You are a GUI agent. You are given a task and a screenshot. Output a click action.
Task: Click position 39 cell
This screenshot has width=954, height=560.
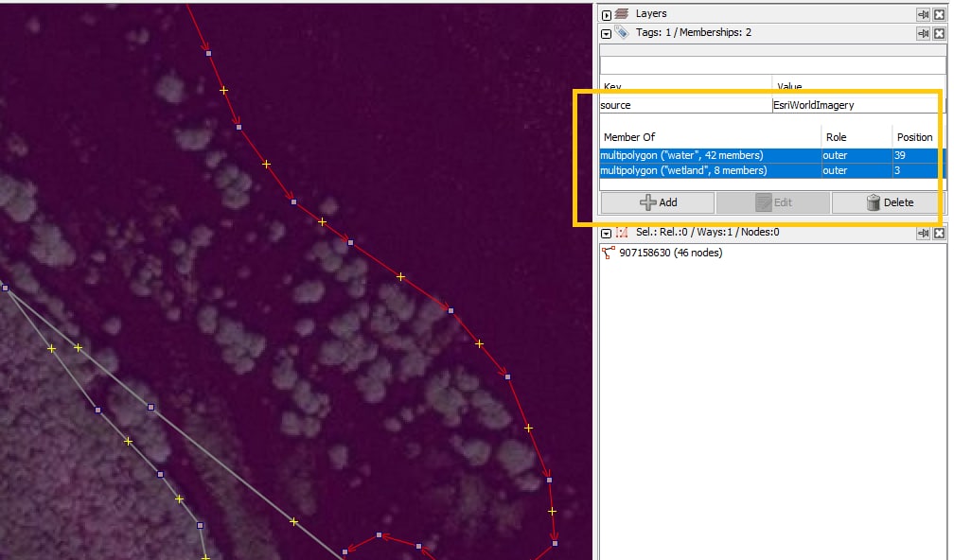(919, 156)
